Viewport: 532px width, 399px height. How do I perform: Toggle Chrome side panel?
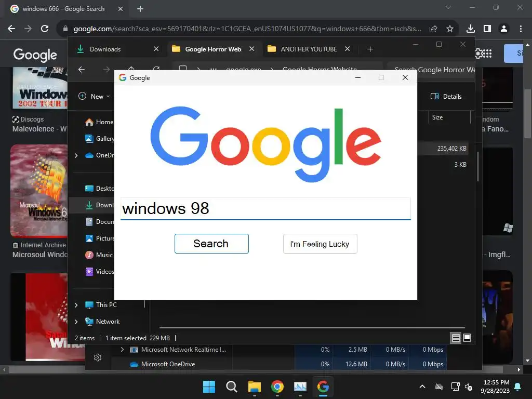click(x=487, y=29)
